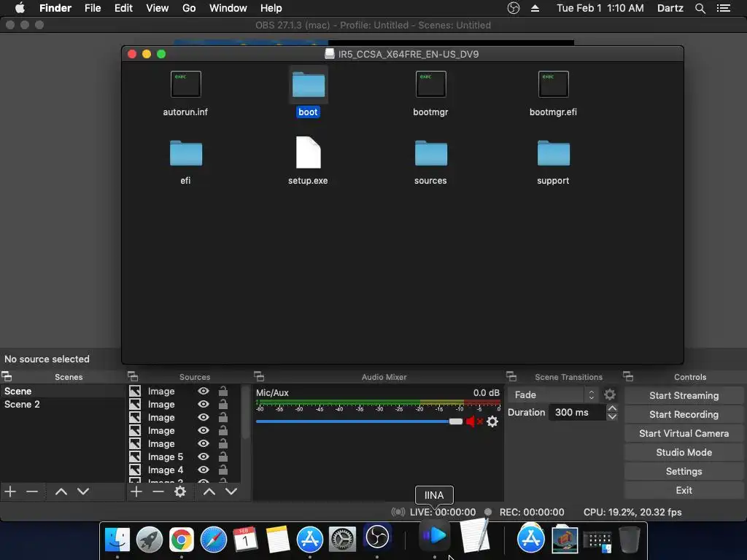Move scene down in Scenes panel

(x=83, y=491)
